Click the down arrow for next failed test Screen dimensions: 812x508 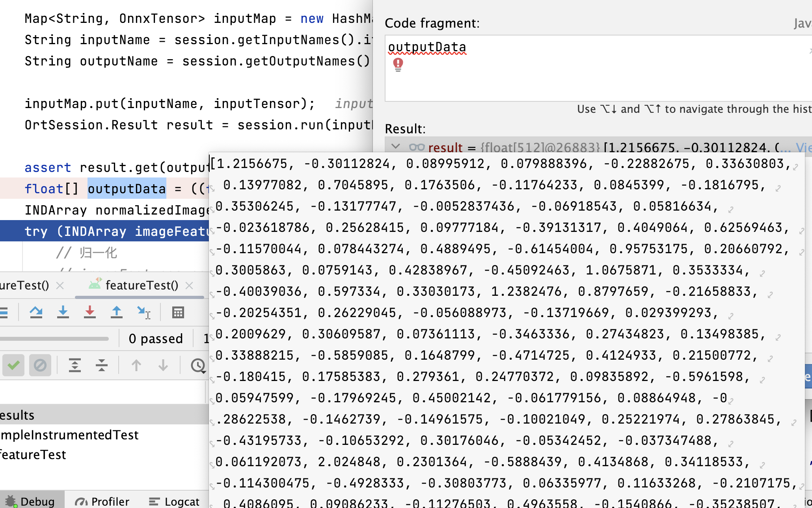[x=163, y=365]
